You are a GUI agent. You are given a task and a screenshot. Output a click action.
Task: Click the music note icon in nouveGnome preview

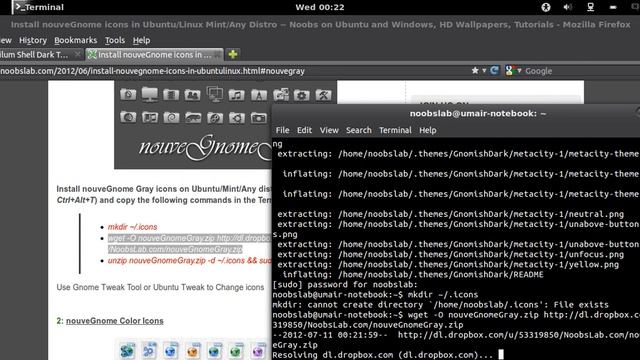click(x=236, y=95)
